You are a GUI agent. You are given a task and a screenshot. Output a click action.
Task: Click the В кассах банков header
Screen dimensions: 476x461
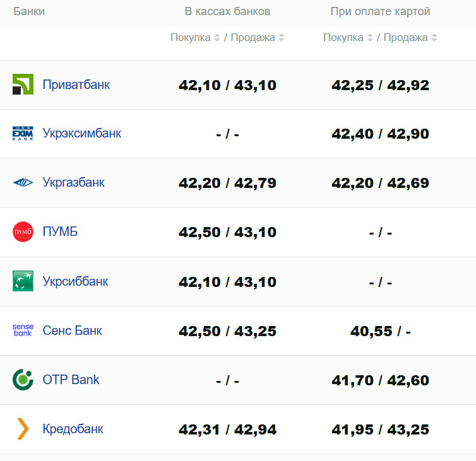(x=227, y=12)
